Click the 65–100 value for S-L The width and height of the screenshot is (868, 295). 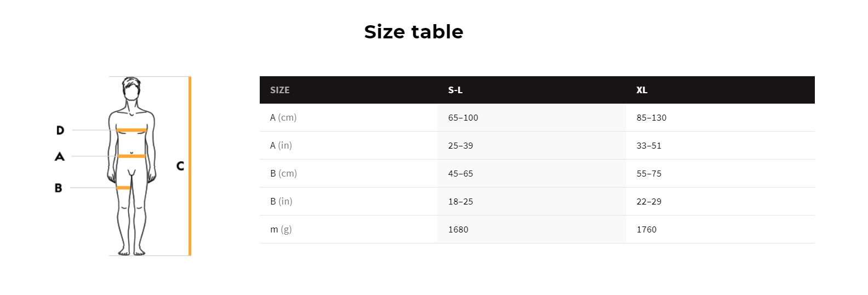coord(463,118)
